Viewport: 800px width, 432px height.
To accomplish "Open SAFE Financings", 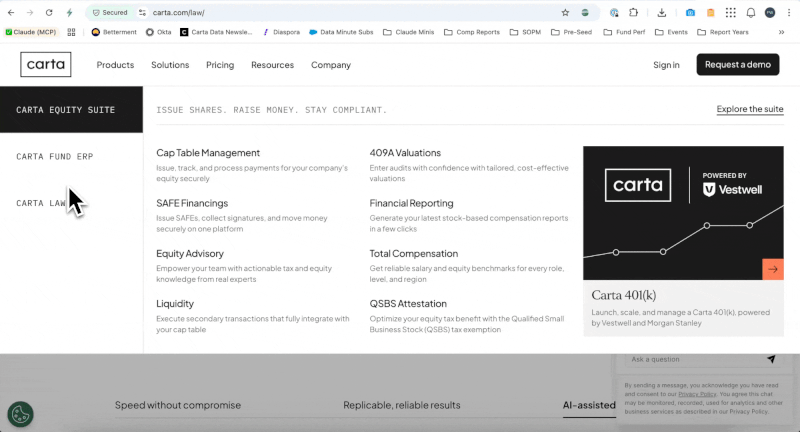I will click(192, 203).
